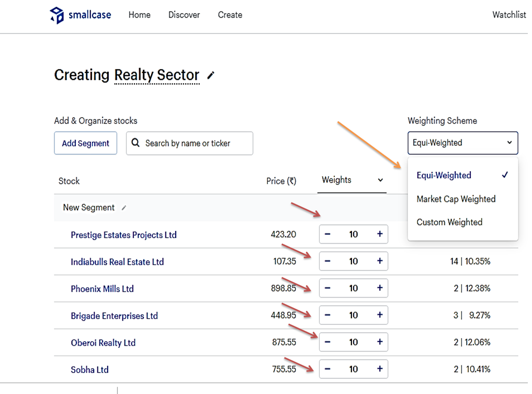Choose Custom Weighted option
The height and width of the screenshot is (394, 532).
tap(449, 222)
